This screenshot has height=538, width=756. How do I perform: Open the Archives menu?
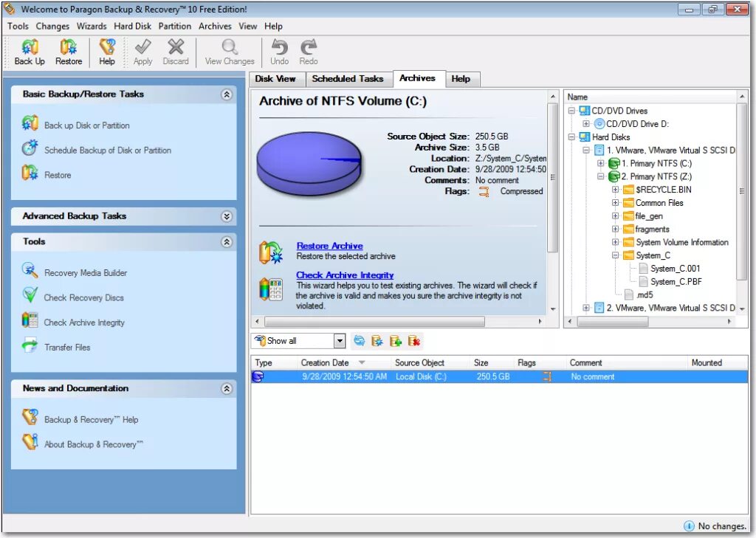click(215, 26)
